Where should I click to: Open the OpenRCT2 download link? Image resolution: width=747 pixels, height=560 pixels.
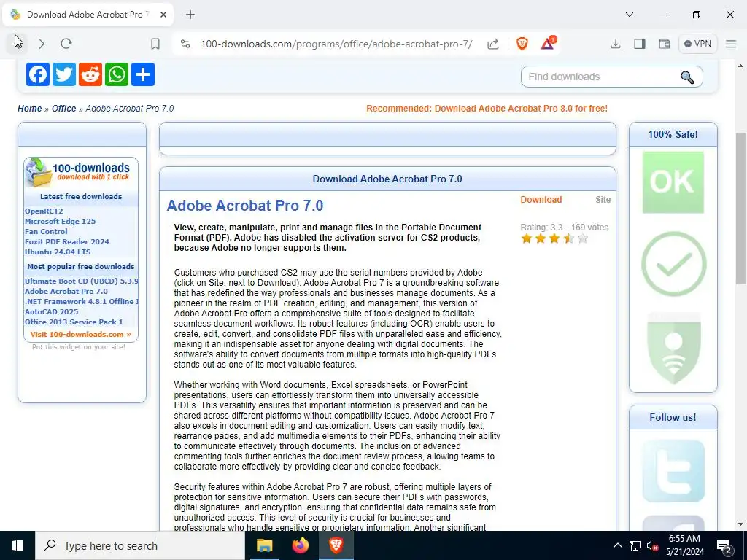tap(44, 211)
